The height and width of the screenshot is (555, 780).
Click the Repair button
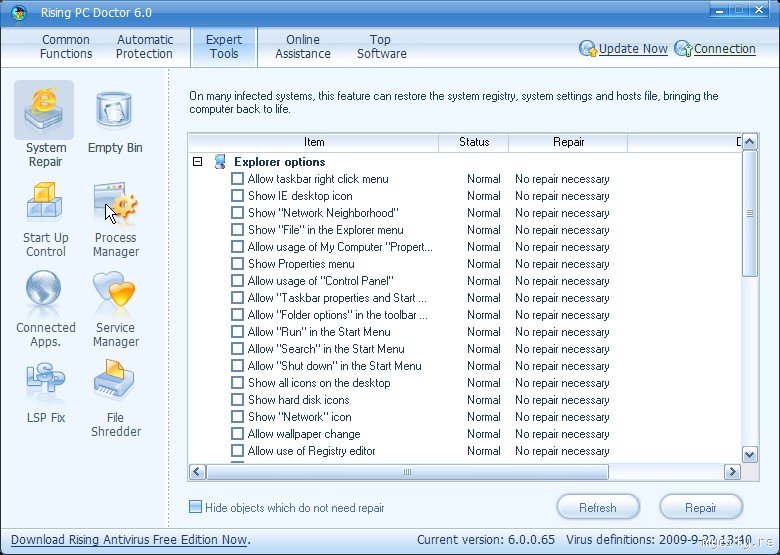[x=701, y=507]
